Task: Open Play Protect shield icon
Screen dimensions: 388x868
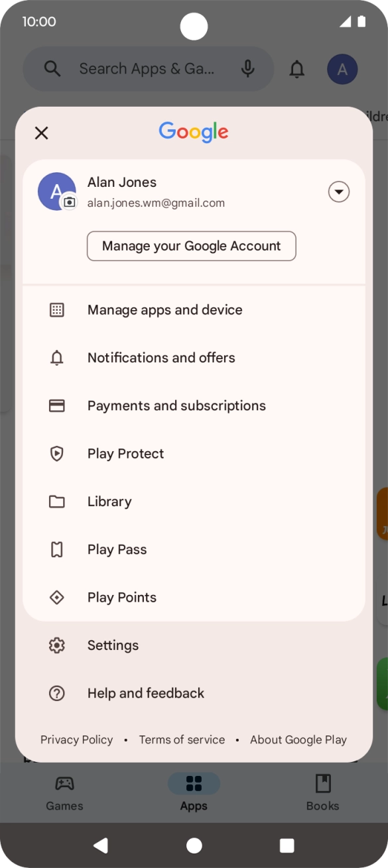Action: (x=57, y=454)
